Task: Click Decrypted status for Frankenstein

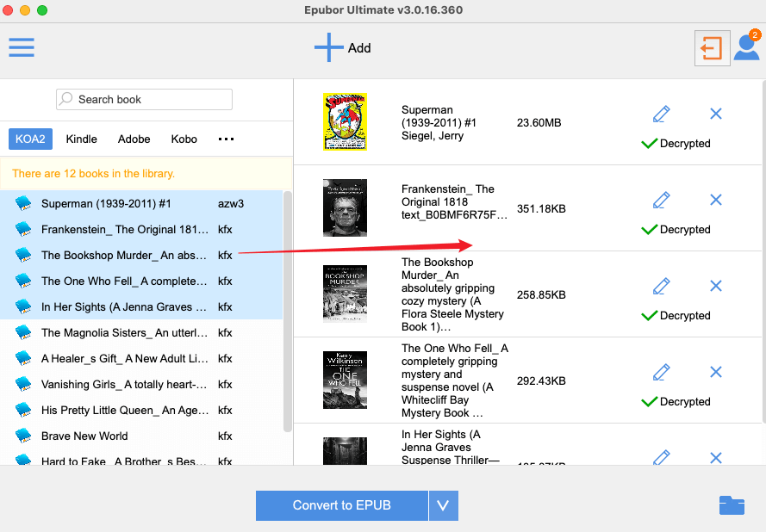Action: coord(676,229)
